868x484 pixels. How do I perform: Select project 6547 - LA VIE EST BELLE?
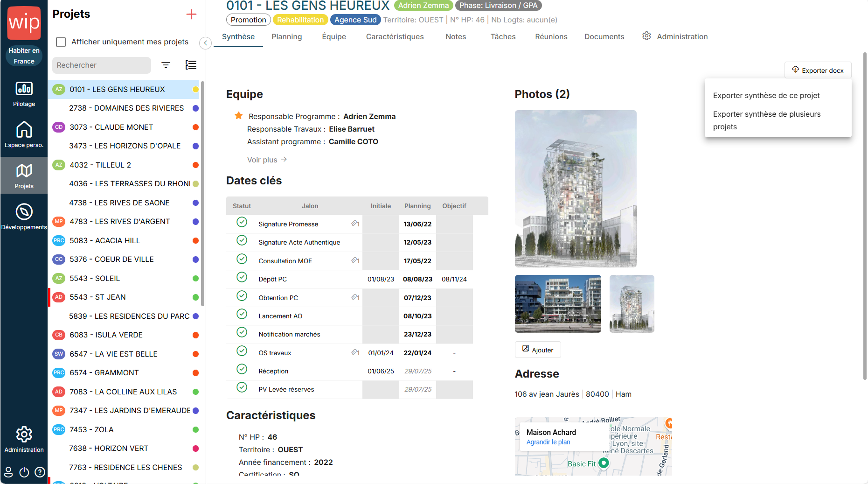coord(124,354)
